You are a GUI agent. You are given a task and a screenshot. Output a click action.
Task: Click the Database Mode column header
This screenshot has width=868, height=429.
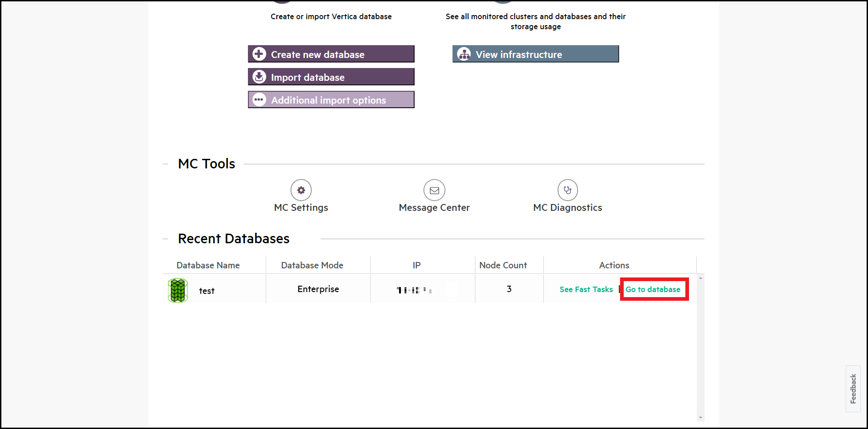coord(312,265)
